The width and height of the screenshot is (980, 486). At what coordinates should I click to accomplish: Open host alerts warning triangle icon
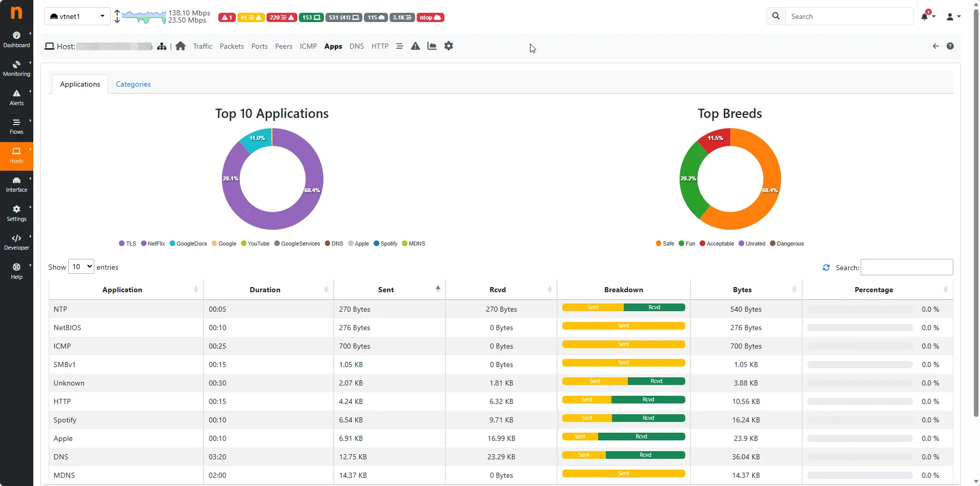click(x=415, y=46)
